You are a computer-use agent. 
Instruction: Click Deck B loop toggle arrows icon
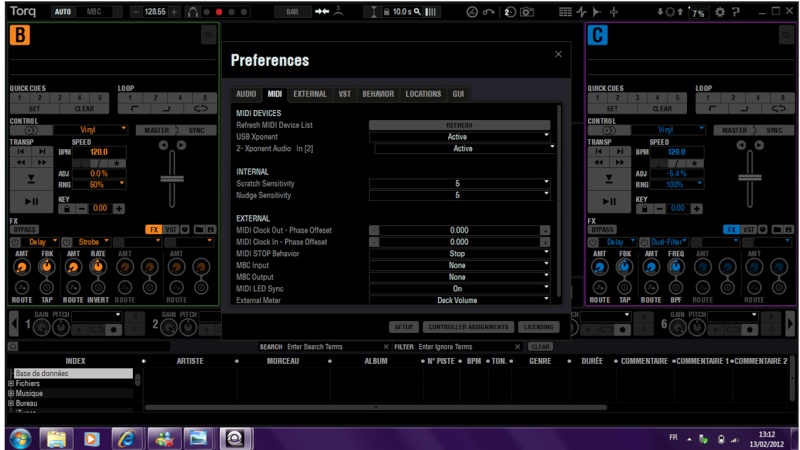point(200,109)
